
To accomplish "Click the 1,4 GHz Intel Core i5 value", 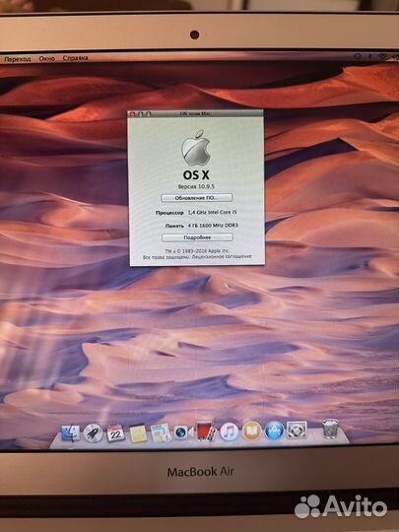I will coord(213,212).
